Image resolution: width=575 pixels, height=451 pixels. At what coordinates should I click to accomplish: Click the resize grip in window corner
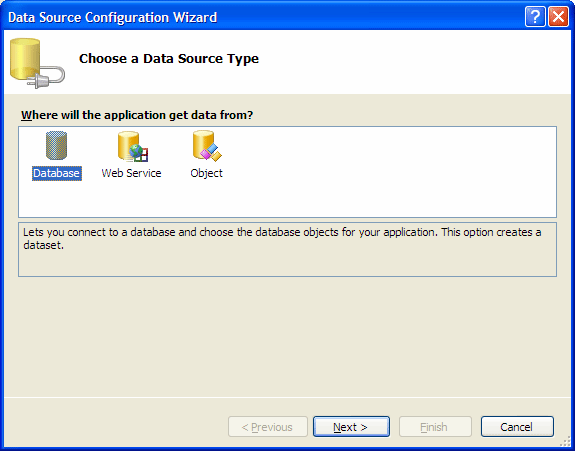pyautogui.click(x=565, y=441)
